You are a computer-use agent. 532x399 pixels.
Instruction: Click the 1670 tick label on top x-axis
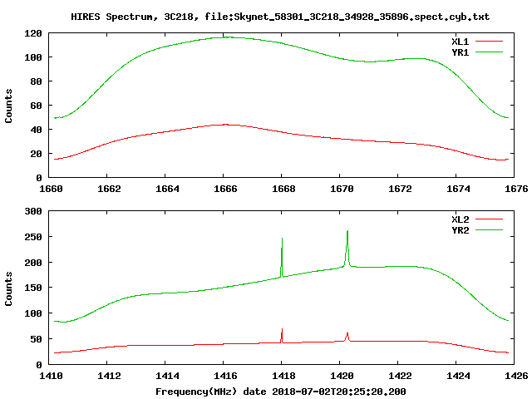(x=342, y=189)
